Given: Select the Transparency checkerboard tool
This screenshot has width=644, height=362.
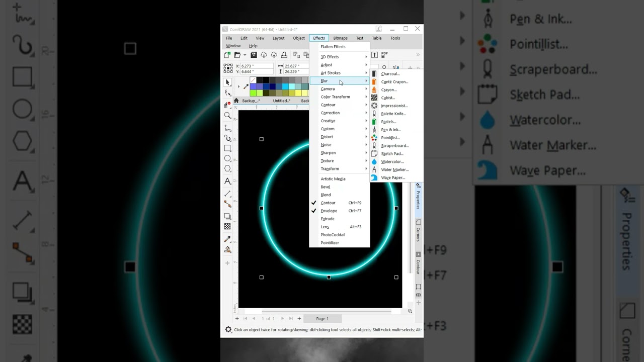Looking at the screenshot, I should tap(227, 227).
